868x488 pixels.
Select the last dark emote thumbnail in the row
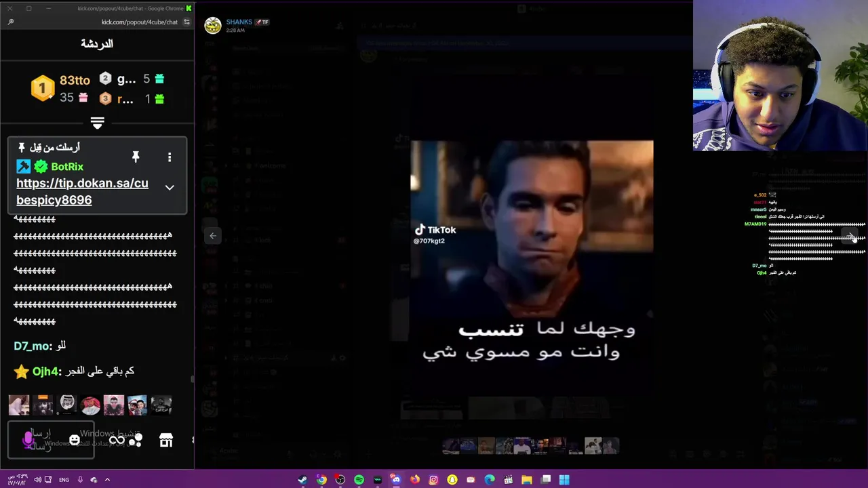tap(161, 405)
